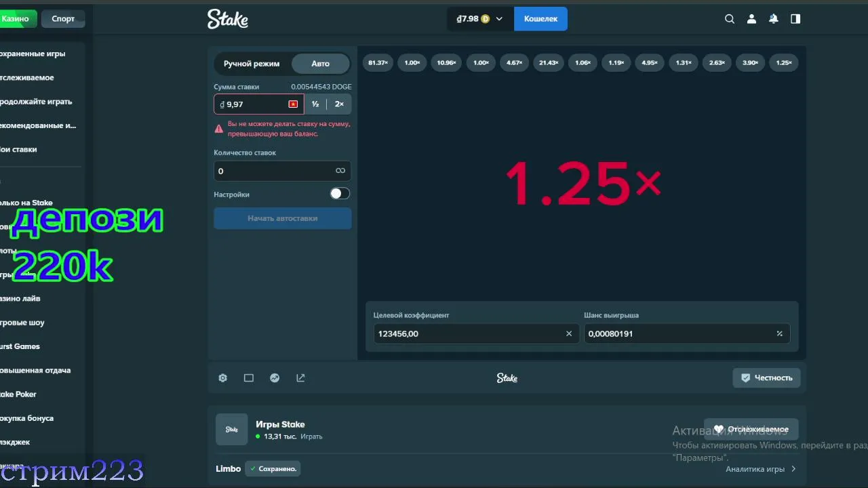Open the 10.96× past result pill

[x=446, y=63]
